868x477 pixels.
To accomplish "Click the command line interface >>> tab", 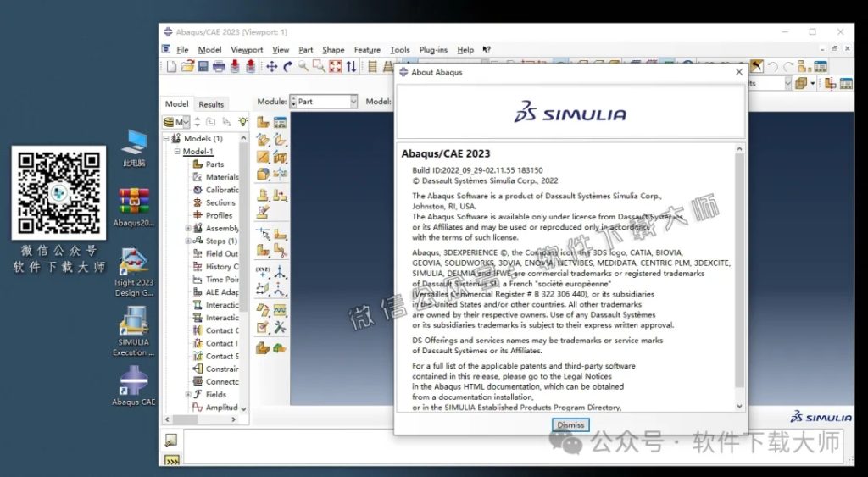I will pyautogui.click(x=171, y=460).
